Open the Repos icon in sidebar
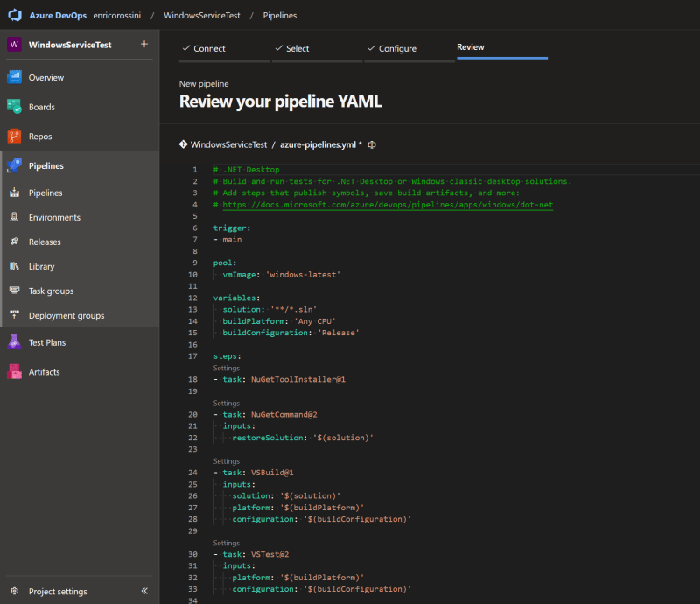Image resolution: width=700 pixels, height=604 pixels. [14, 137]
